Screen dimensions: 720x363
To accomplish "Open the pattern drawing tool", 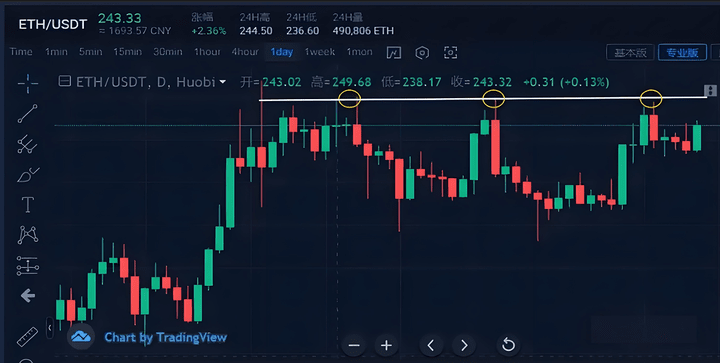I will click(x=28, y=235).
